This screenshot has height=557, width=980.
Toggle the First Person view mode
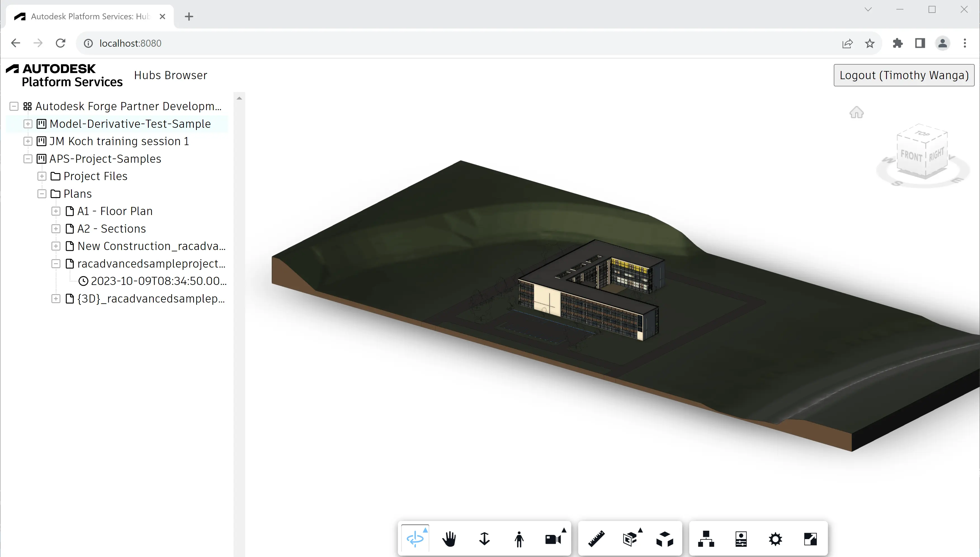[519, 539]
